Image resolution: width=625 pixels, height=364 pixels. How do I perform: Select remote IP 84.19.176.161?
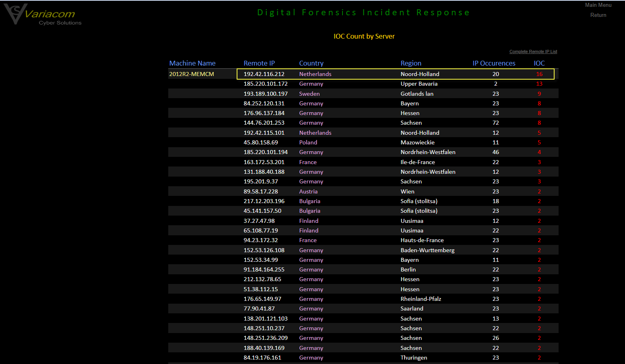click(x=262, y=358)
